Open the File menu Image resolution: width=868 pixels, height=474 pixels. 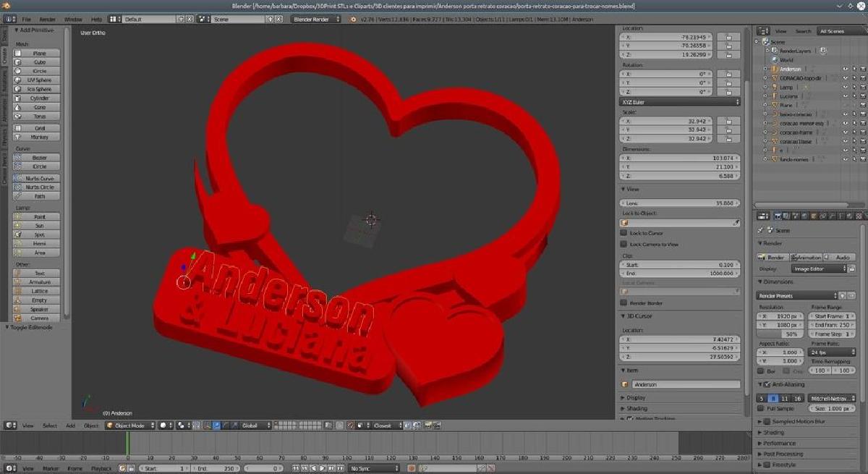[x=26, y=19]
